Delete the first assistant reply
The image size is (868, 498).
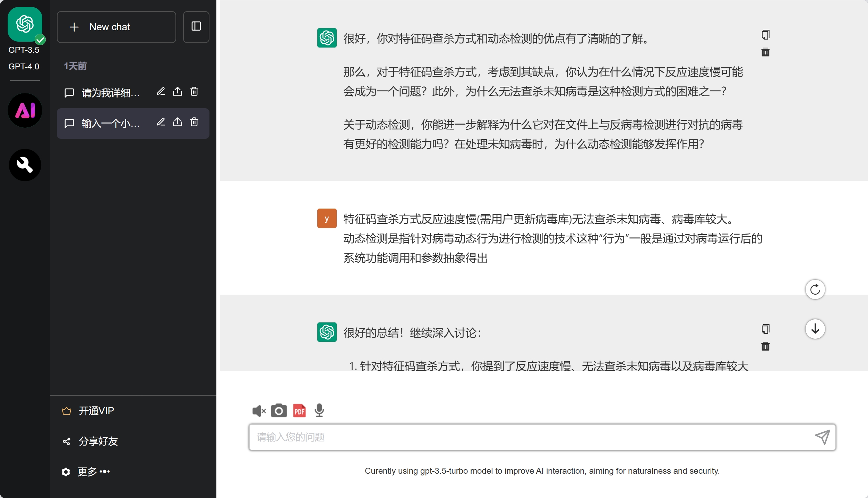coord(765,52)
